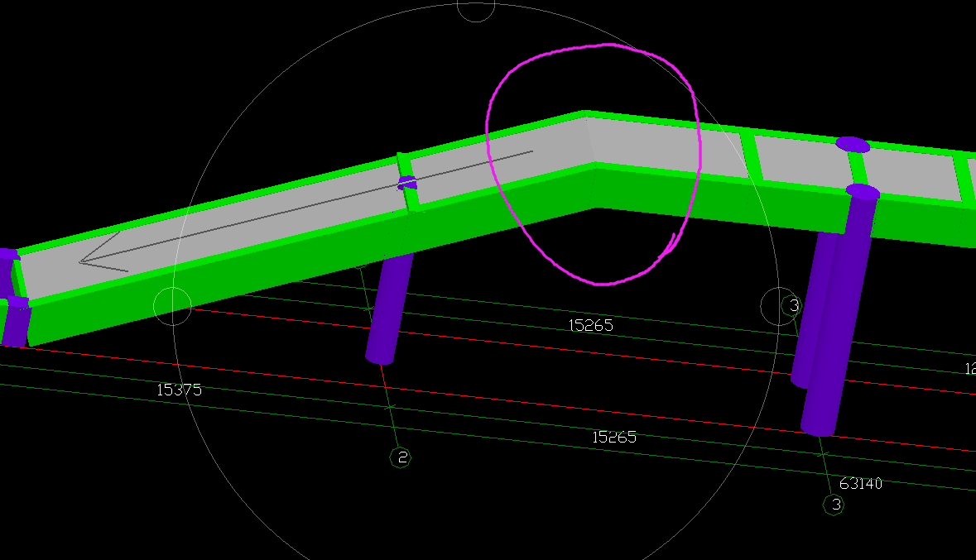Pick grid bubble labeled 2
Image resolution: width=976 pixels, height=560 pixels.
tap(400, 458)
